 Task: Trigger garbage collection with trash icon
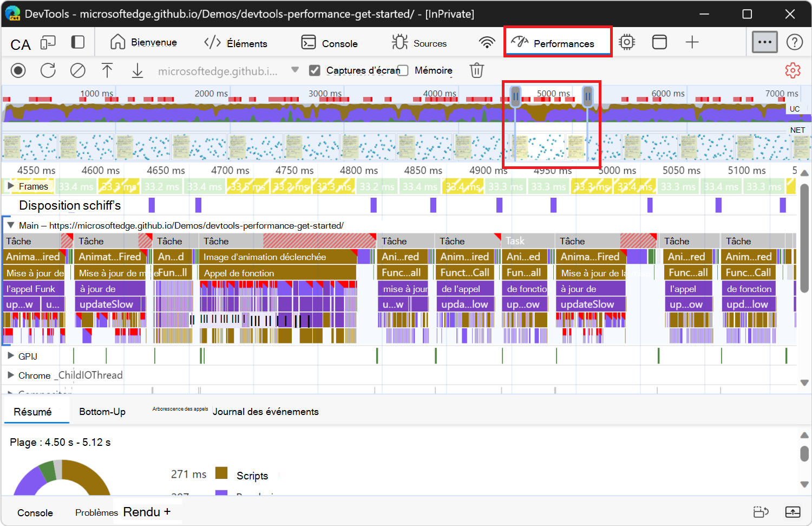tap(476, 70)
